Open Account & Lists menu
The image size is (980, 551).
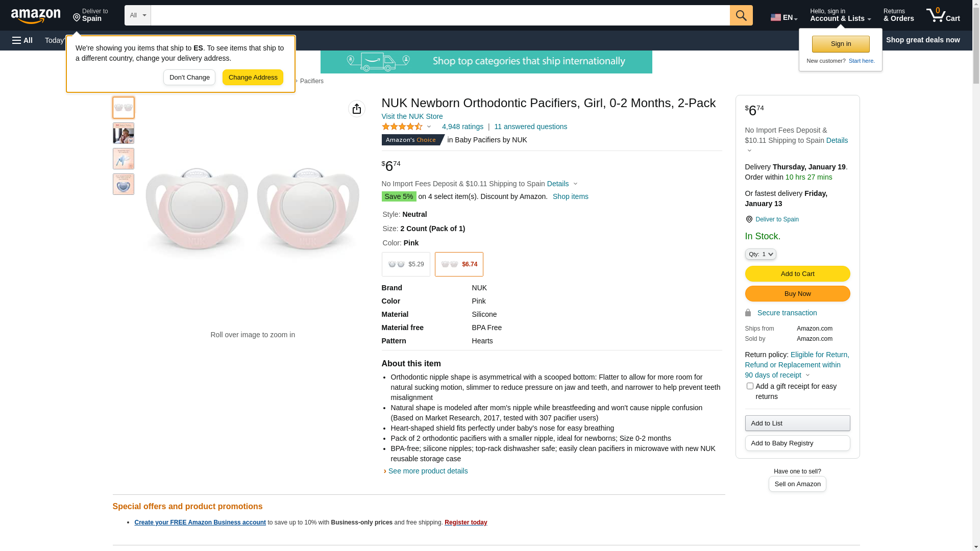840,15
